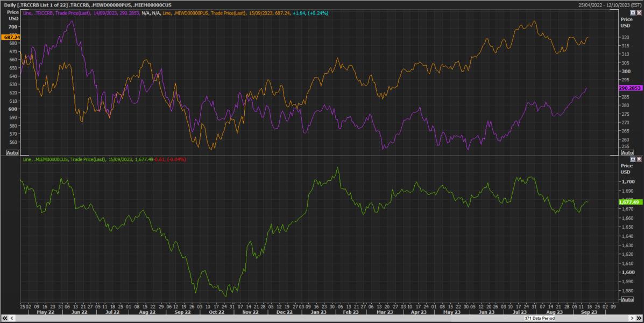The height and width of the screenshot is (323, 644).
Task: Jump to earliest data with double-left arrow
Action: pyautogui.click(x=5, y=318)
